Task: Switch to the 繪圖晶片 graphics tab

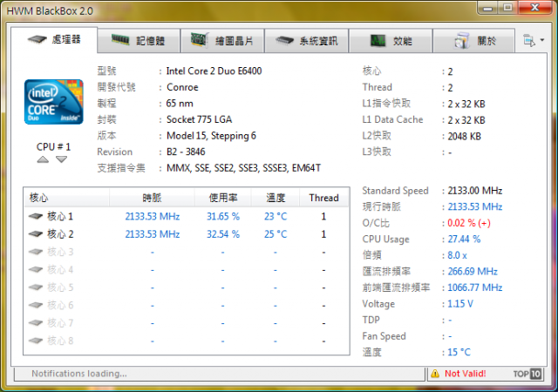Action: pos(222,41)
